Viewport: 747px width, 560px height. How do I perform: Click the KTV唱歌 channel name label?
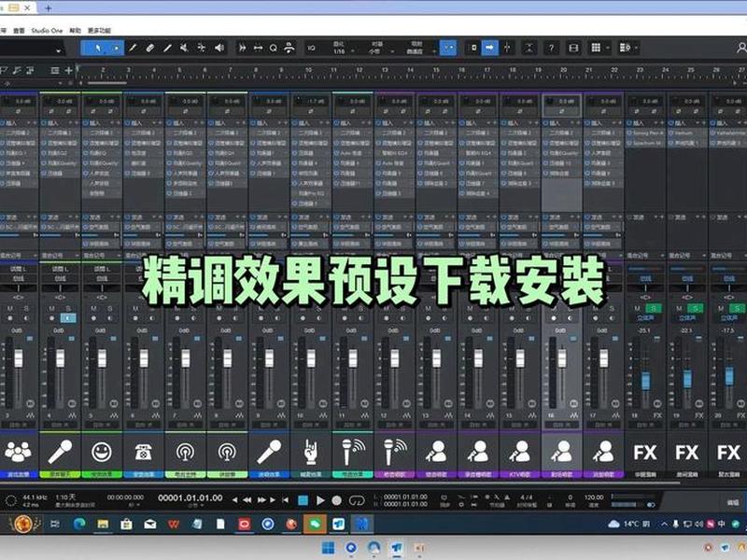(x=520, y=474)
